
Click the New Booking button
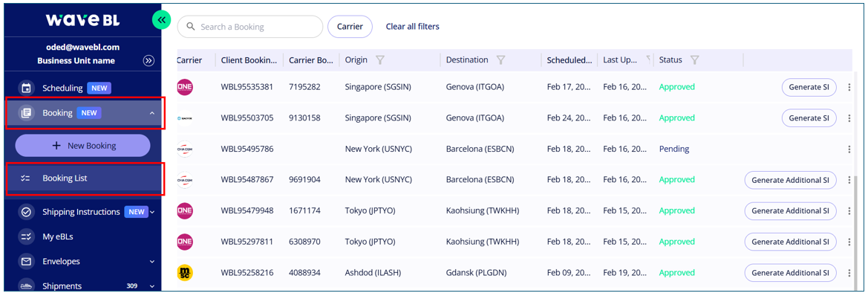(x=82, y=146)
